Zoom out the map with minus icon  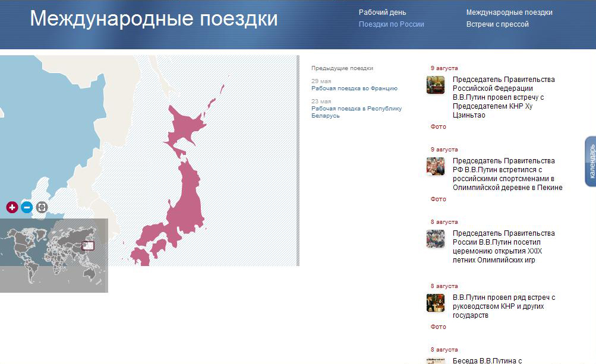[x=27, y=207]
